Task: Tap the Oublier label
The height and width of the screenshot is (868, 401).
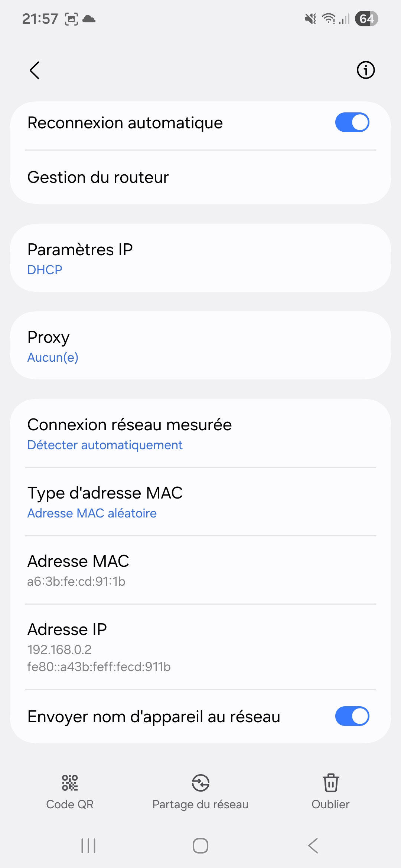Action: [x=330, y=804]
